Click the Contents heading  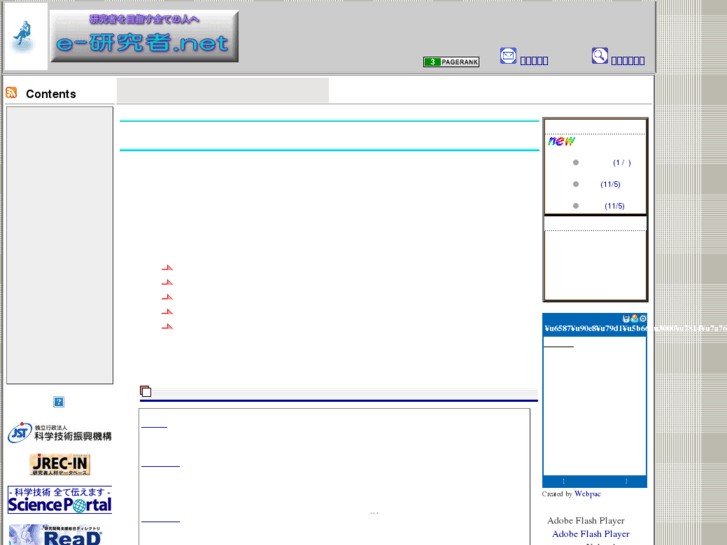[51, 94]
